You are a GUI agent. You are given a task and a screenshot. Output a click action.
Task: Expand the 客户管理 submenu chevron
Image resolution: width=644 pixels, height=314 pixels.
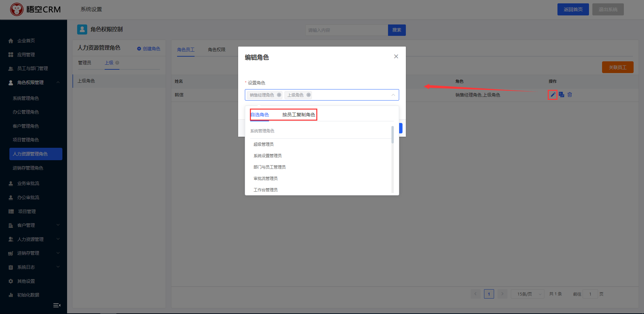(x=58, y=225)
